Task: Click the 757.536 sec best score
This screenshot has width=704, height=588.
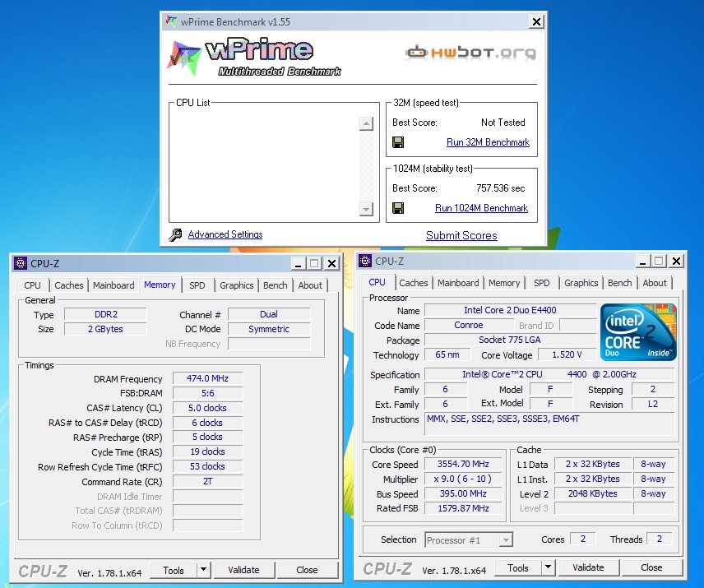Action: click(500, 188)
